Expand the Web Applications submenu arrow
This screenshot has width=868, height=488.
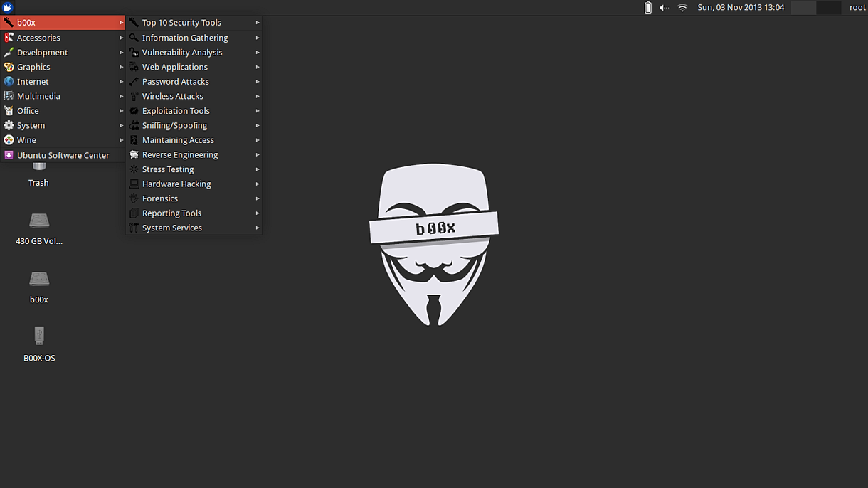(x=258, y=67)
